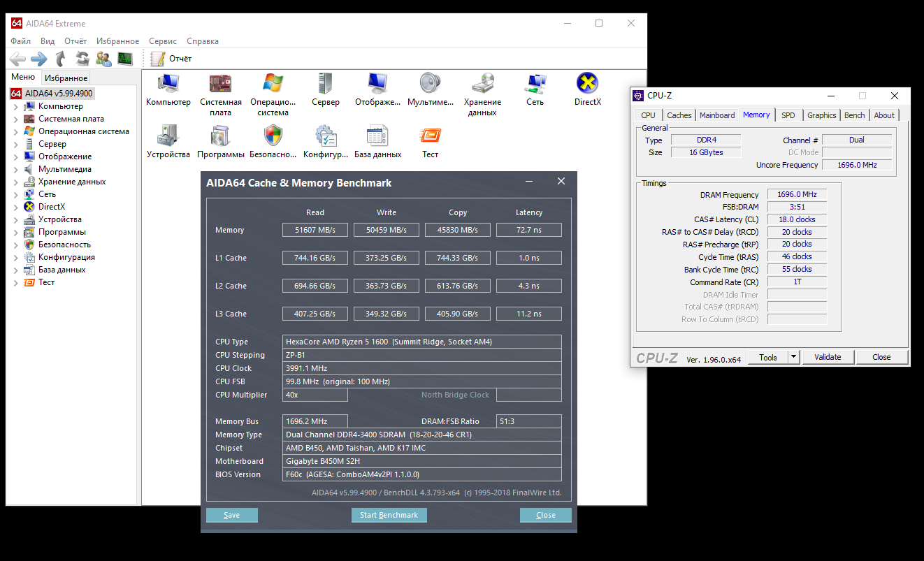The image size is (924, 561).
Task: Select Тест in the sidebar tree
Action: (46, 282)
